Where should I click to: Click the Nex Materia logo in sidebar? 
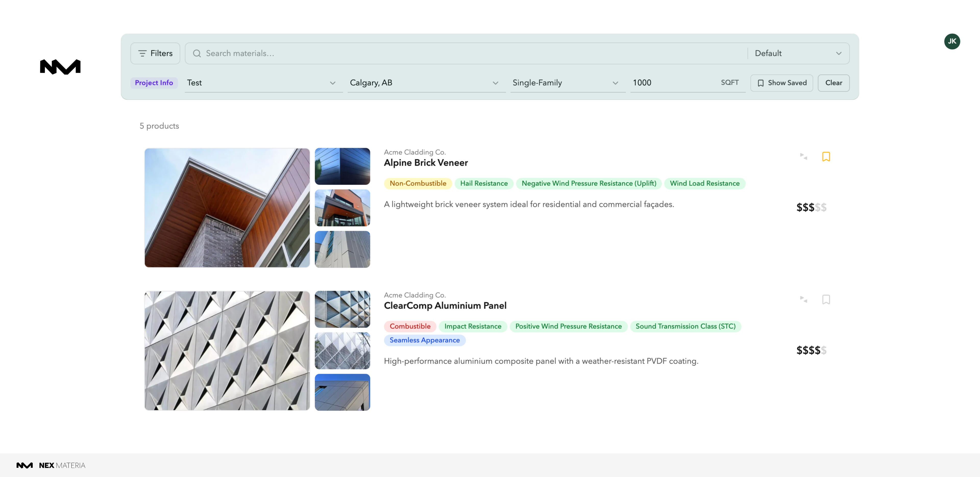[60, 67]
